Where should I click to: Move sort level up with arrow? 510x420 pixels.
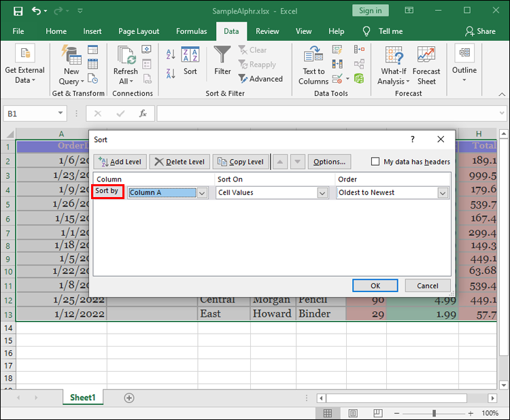coord(280,162)
